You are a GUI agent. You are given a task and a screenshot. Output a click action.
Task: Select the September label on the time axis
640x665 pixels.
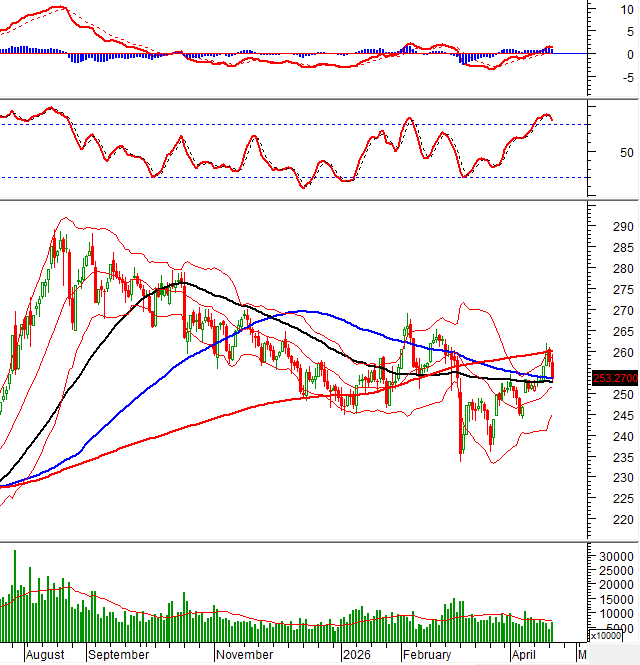click(x=118, y=654)
